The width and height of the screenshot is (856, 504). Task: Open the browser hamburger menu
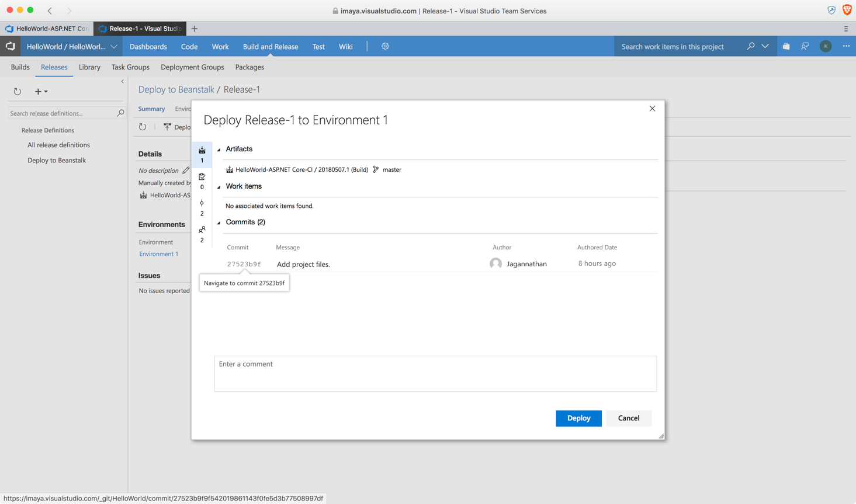tap(845, 29)
